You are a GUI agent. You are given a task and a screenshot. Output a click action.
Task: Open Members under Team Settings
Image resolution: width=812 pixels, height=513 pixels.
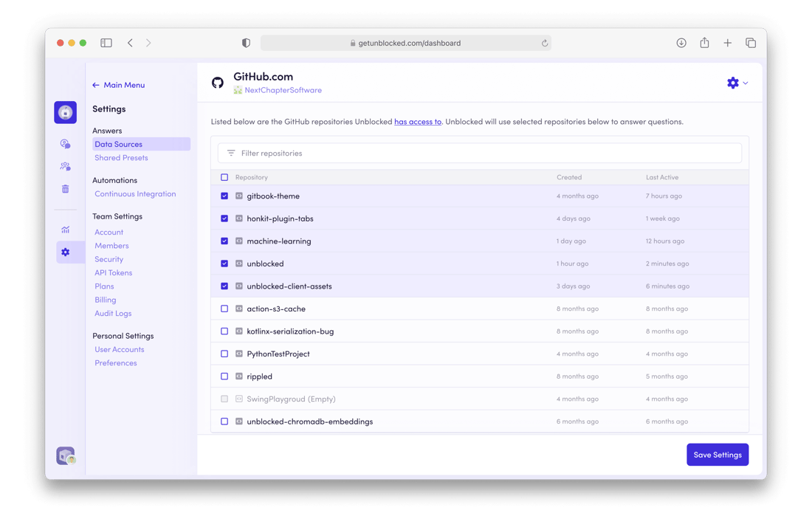tap(111, 246)
